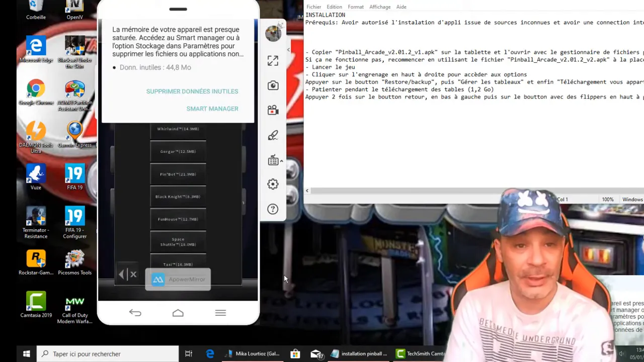The width and height of the screenshot is (644, 362).
Task: Open Task View on the taskbar
Action: point(189,354)
